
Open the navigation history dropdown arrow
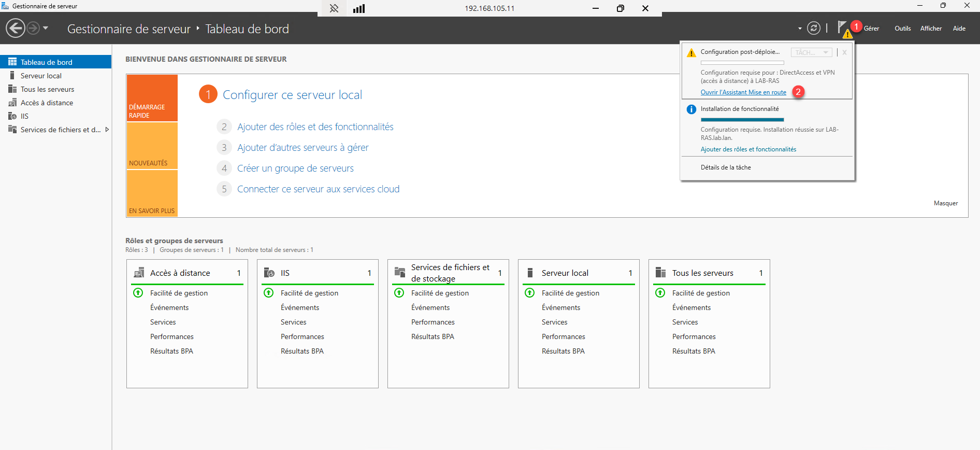coord(46,28)
